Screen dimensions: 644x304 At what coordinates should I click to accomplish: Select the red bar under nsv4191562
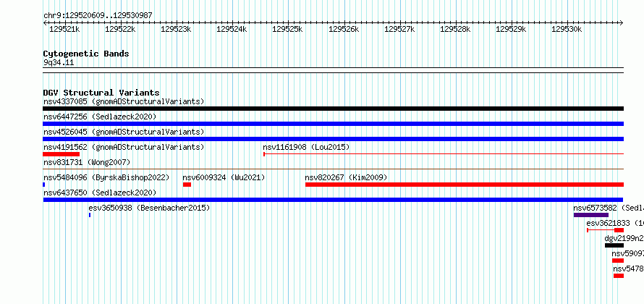62,154
